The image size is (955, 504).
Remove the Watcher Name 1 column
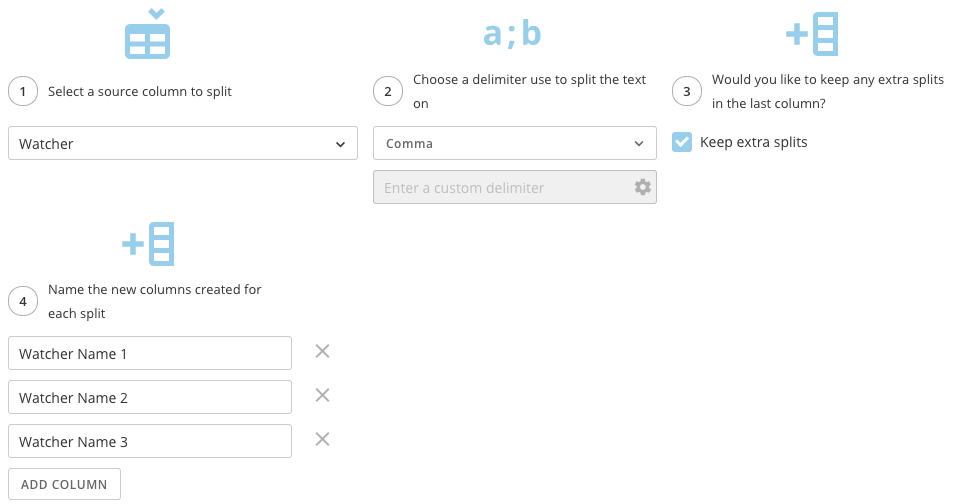(x=322, y=351)
